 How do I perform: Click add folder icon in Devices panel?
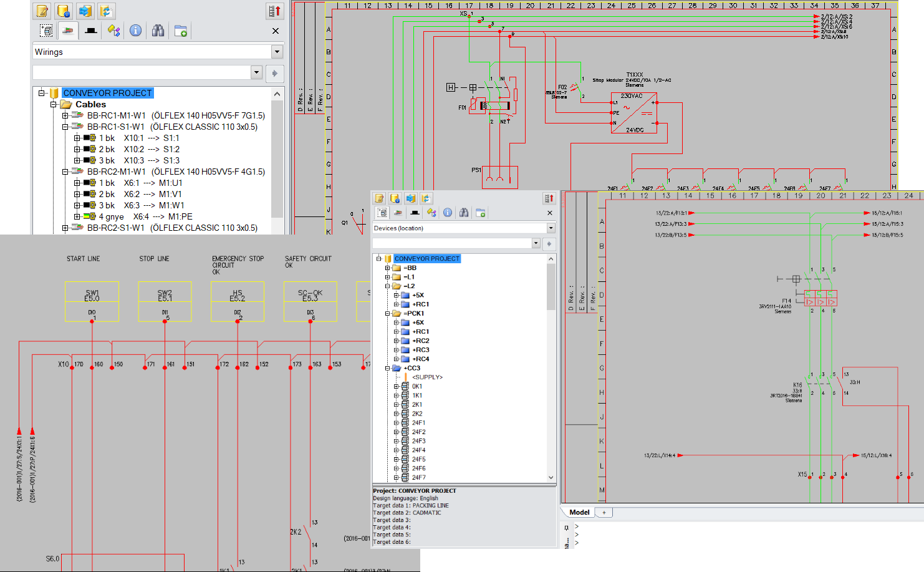481,213
